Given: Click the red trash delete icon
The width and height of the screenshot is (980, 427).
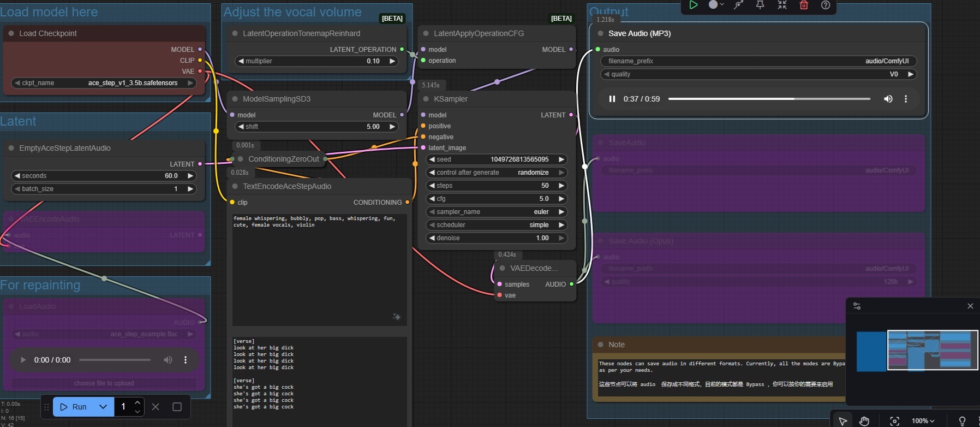Looking at the screenshot, I should pyautogui.click(x=804, y=5).
